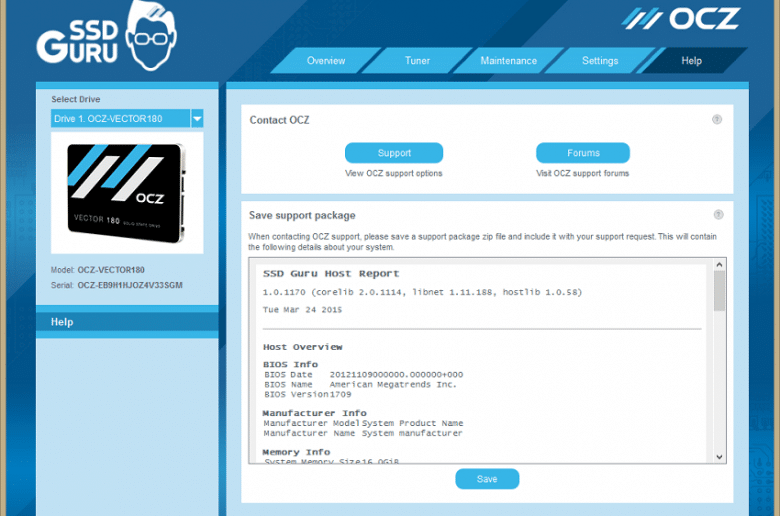
Task: Open help icon for Save support package
Action: pyautogui.click(x=718, y=214)
